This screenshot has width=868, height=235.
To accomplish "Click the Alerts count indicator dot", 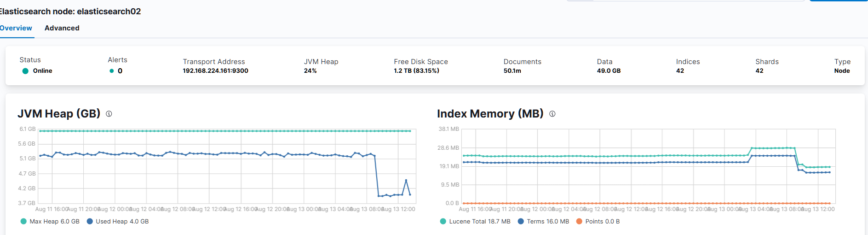I will [x=111, y=71].
